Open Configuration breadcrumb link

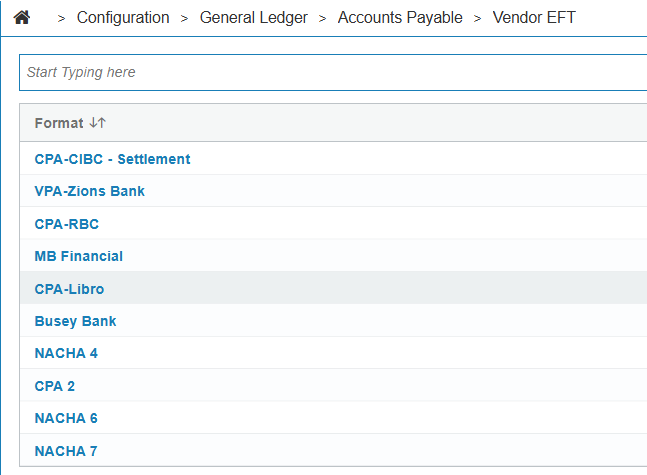click(x=123, y=17)
